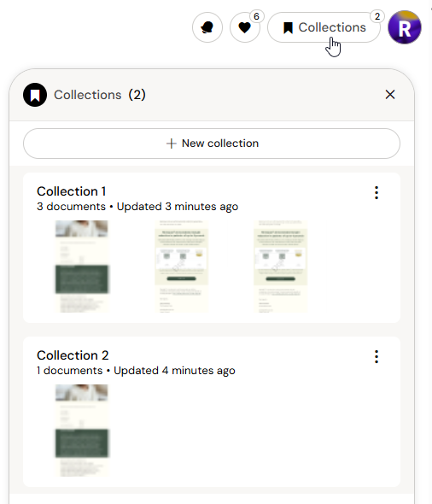Image resolution: width=432 pixels, height=504 pixels.
Task: Close the Collections panel
Action: (390, 95)
